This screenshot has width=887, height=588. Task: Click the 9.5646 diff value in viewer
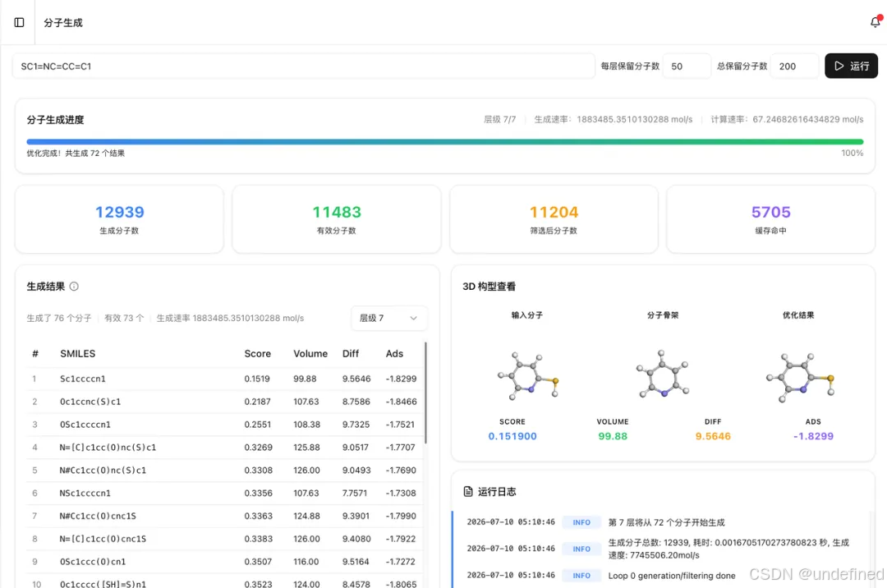tap(713, 436)
